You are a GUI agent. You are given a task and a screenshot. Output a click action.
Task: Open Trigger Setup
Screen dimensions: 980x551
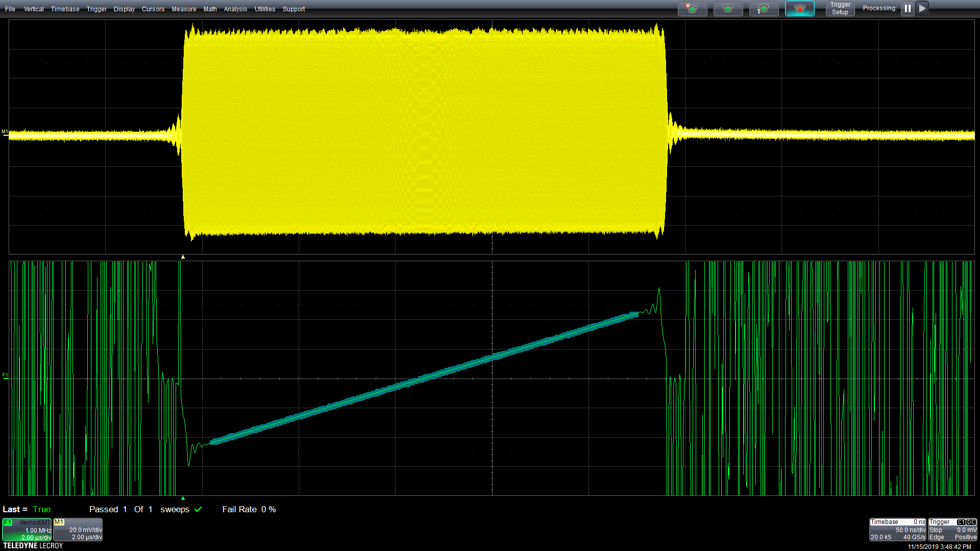click(840, 9)
